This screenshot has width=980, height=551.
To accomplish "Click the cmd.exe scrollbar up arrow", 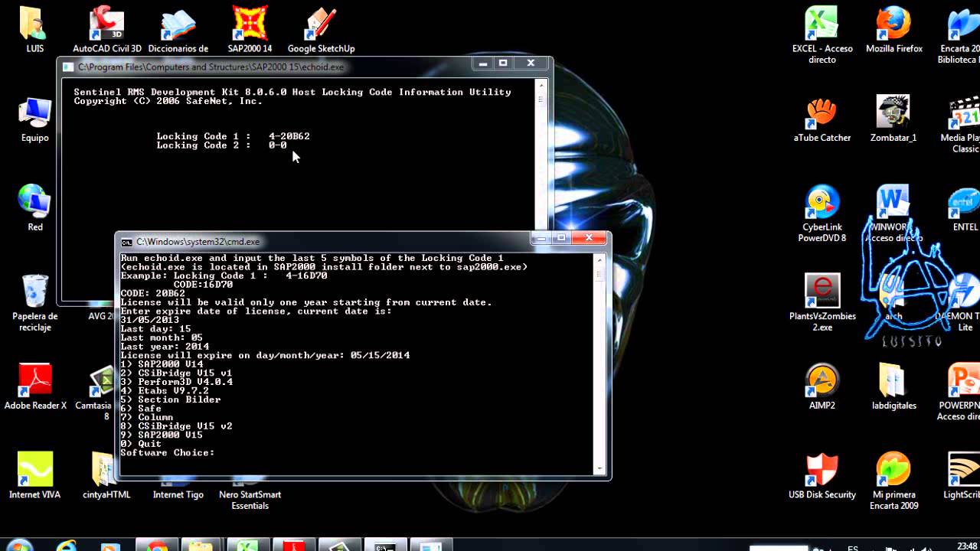I will click(x=599, y=259).
